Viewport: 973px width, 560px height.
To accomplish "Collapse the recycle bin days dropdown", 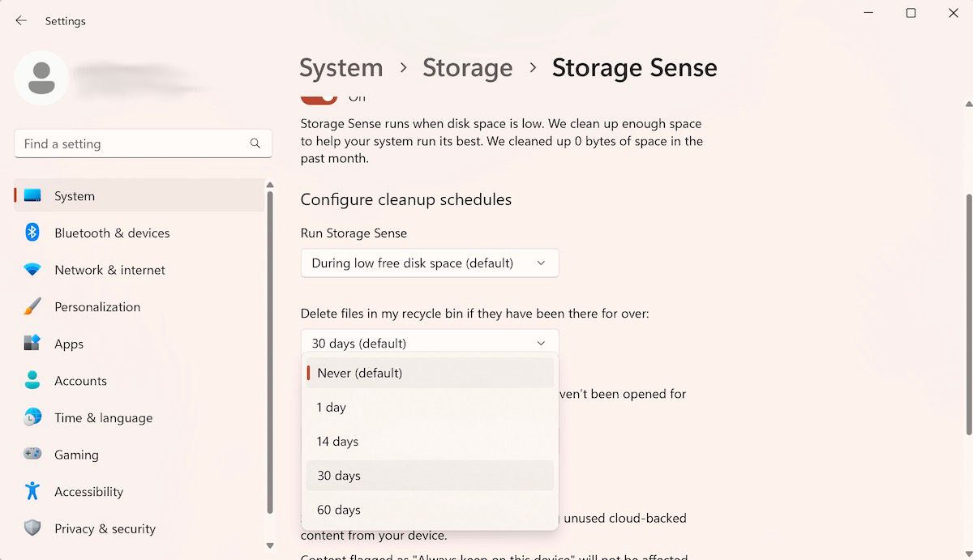I will click(x=540, y=342).
